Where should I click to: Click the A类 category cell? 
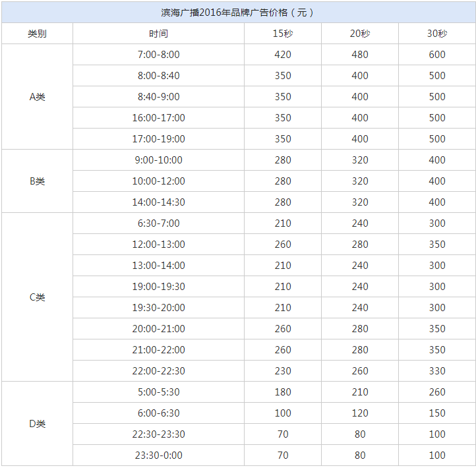click(x=37, y=97)
